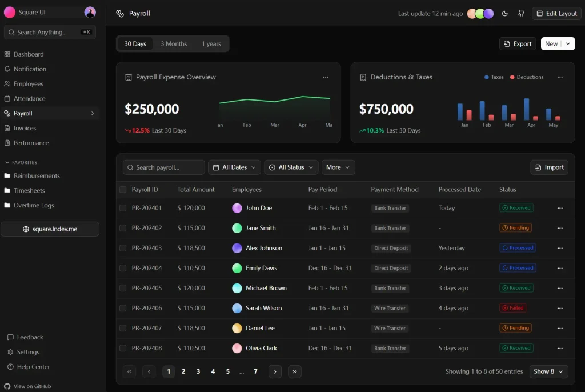Open the GitHub repository icon in top bar

point(521,13)
